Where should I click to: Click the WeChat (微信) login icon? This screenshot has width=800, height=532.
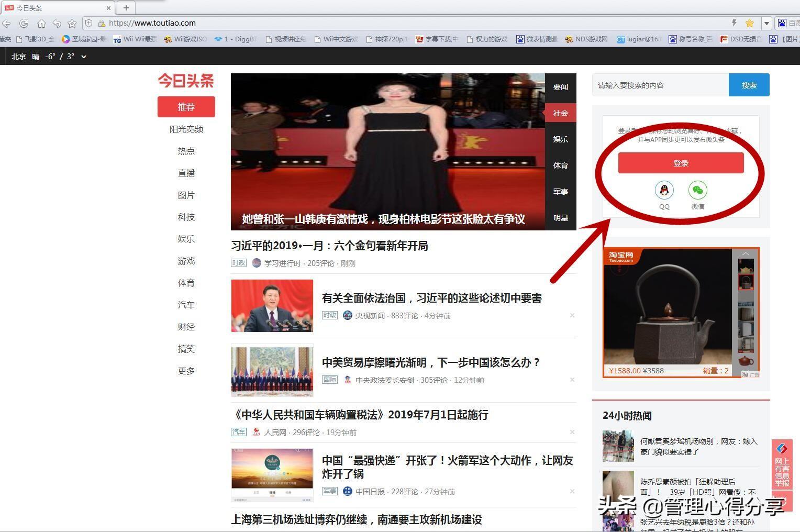click(697, 191)
